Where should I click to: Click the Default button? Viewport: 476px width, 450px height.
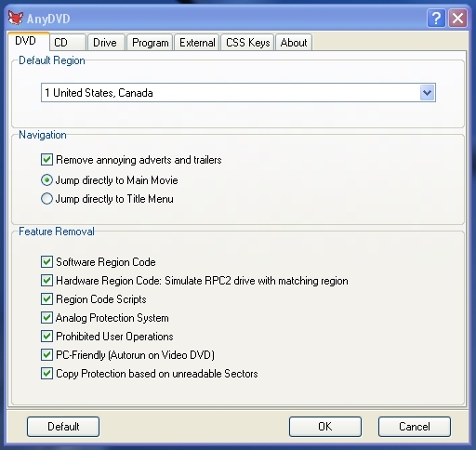(x=63, y=427)
